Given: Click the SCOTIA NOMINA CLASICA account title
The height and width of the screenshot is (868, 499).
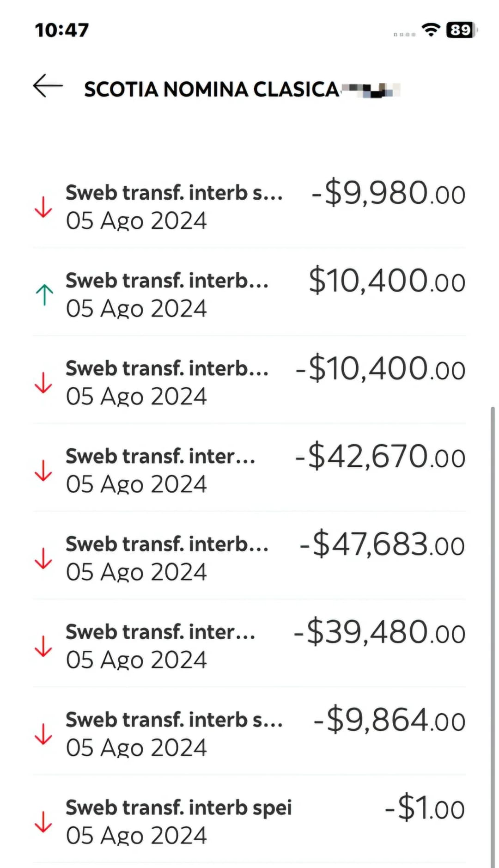Looking at the screenshot, I should 212,89.
